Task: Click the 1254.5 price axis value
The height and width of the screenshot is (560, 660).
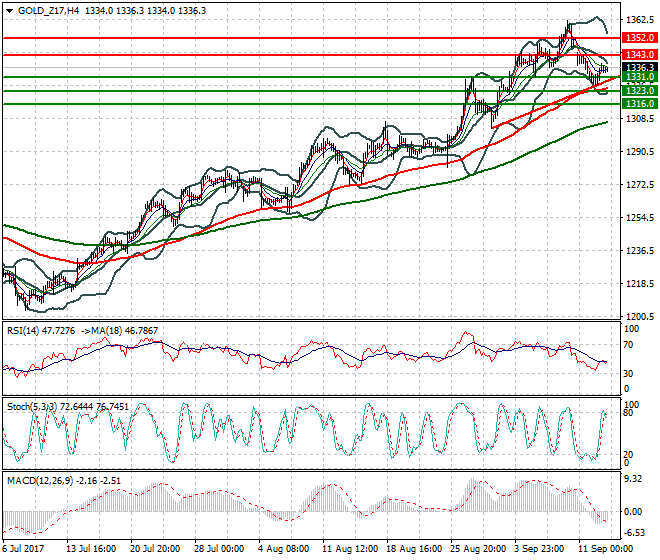Action: click(x=640, y=218)
